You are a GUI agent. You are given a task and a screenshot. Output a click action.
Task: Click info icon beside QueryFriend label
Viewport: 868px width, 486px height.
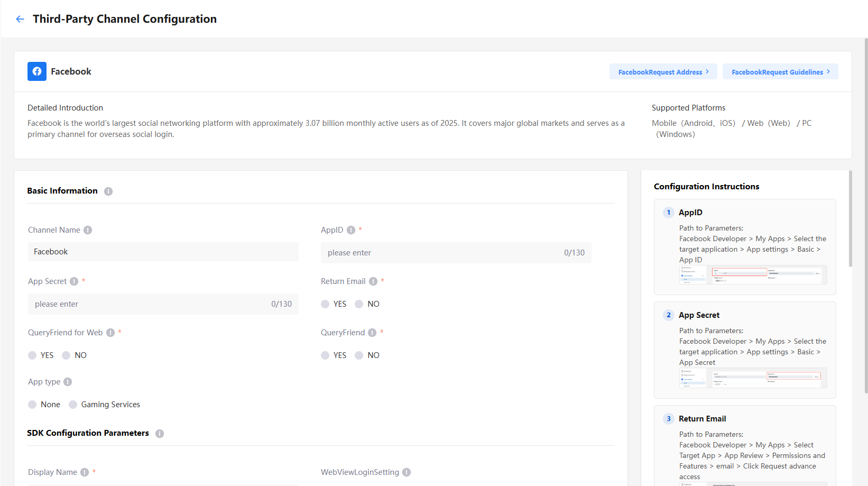pos(372,333)
